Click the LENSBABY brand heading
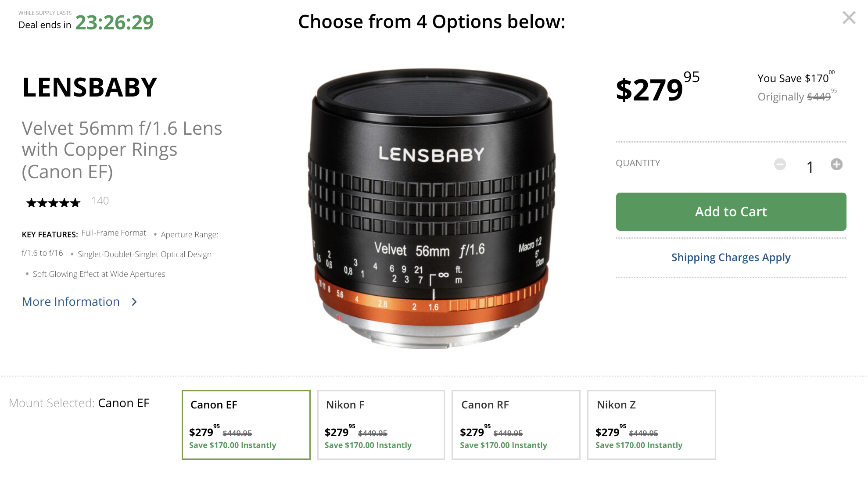Viewport: 868px width, 487px height. point(90,87)
